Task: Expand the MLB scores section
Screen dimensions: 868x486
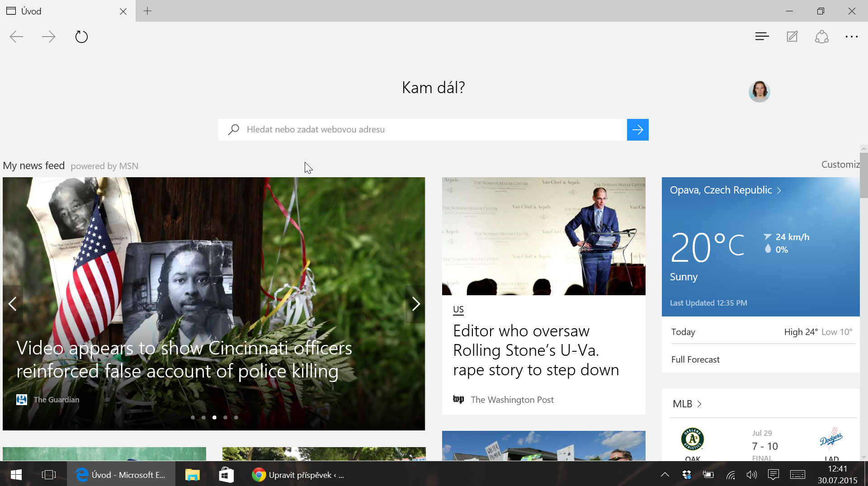Action: (x=687, y=404)
